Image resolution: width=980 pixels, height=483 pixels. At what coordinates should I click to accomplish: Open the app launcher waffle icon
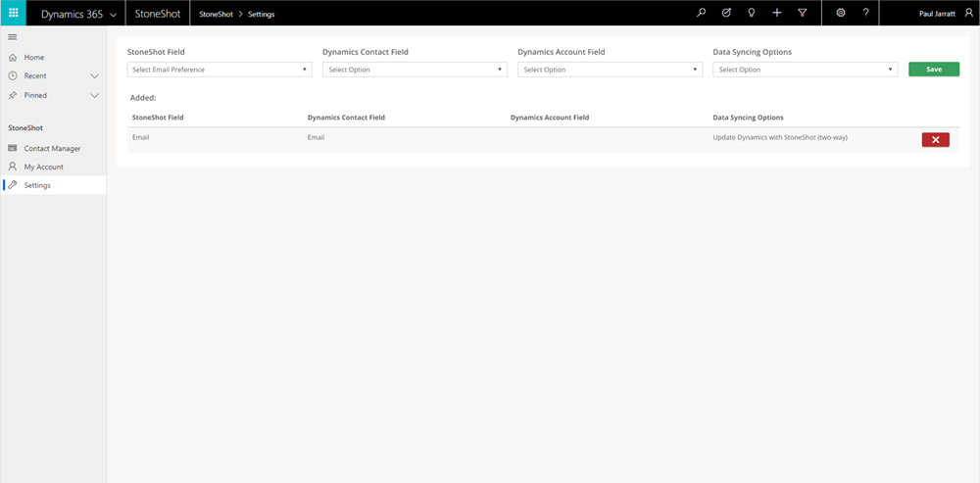click(x=13, y=13)
